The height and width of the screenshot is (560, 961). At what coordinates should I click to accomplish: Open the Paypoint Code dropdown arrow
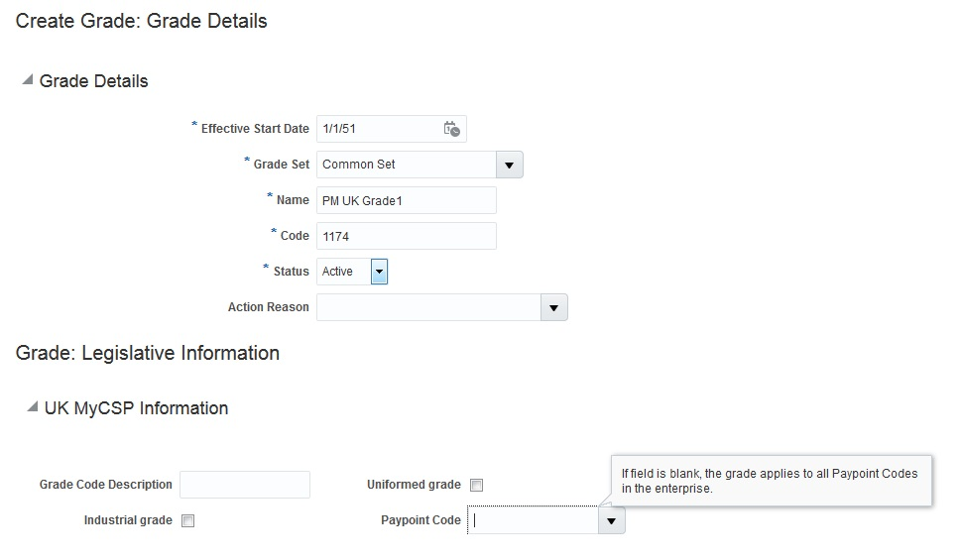pyautogui.click(x=612, y=520)
